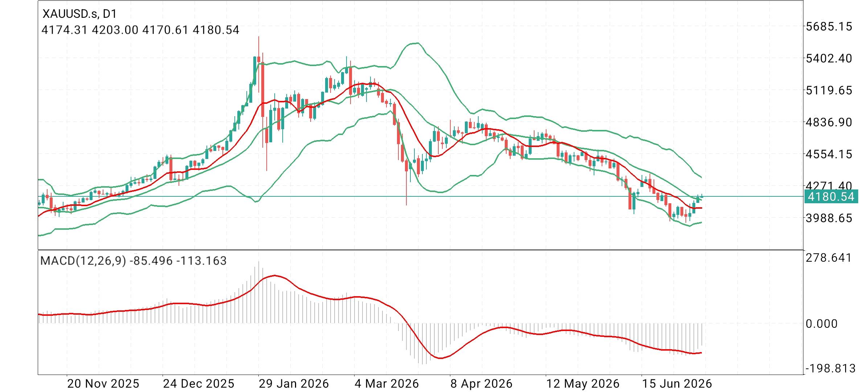The width and height of the screenshot is (868, 392).
Task: Click the 5685.15 price axis label
Action: [829, 26]
